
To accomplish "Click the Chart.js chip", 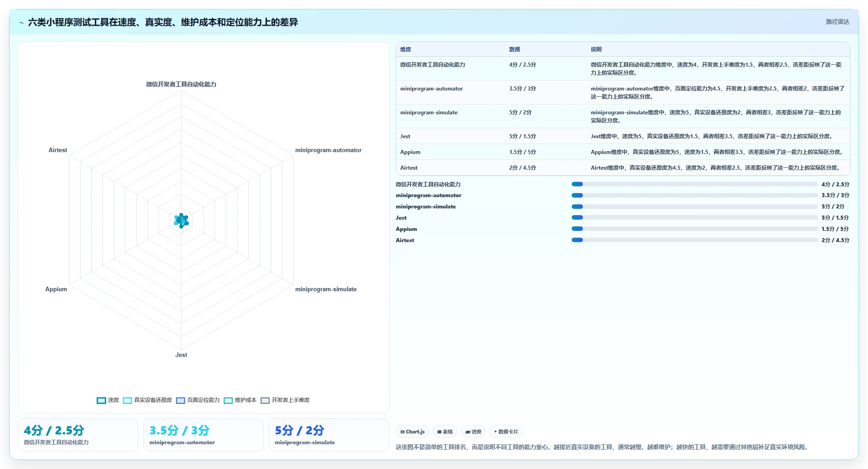I will [412, 432].
